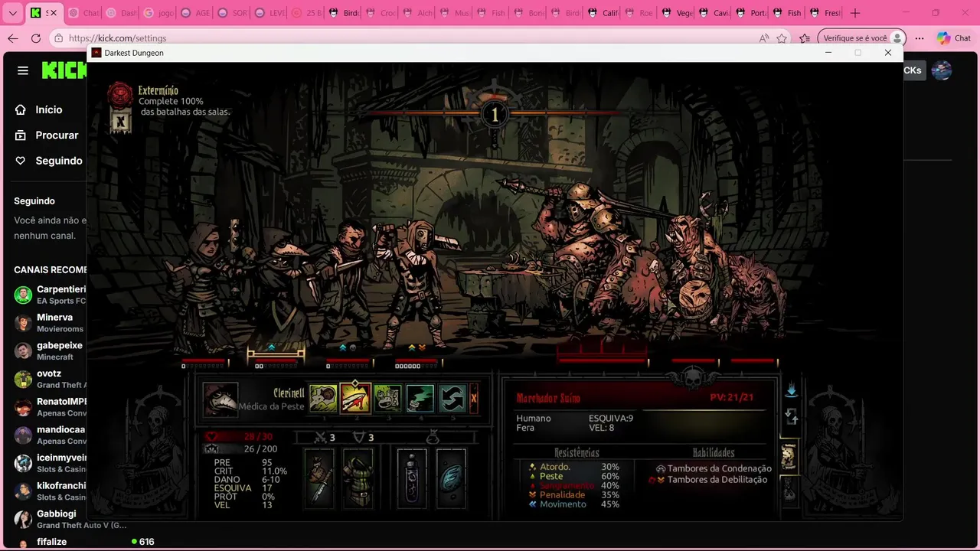Open ovotz recommended channel
Screen dimensions: 980x551
(x=50, y=379)
